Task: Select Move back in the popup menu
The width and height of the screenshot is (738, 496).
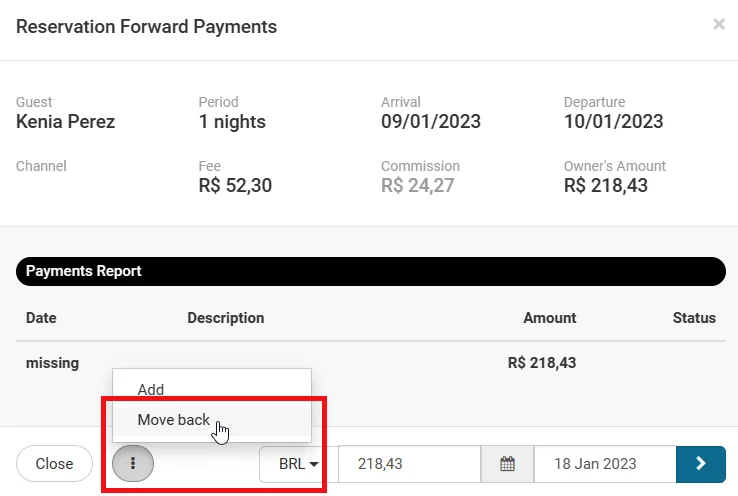Action: pyautogui.click(x=174, y=420)
